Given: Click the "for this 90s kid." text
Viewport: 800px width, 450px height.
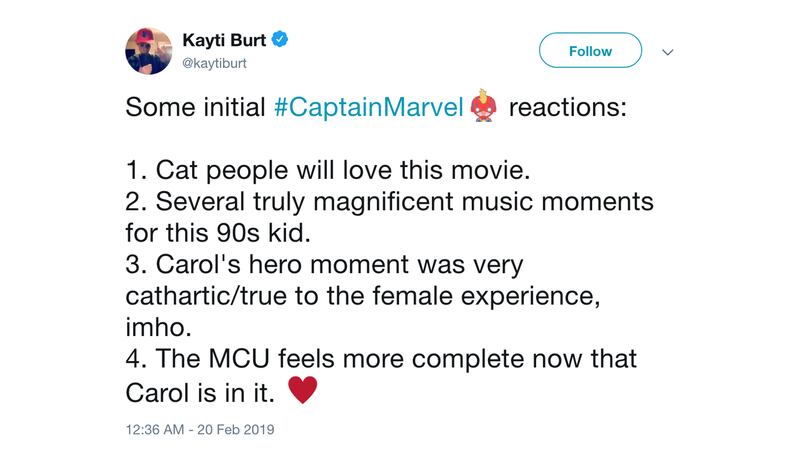Looking at the screenshot, I should point(218,233).
